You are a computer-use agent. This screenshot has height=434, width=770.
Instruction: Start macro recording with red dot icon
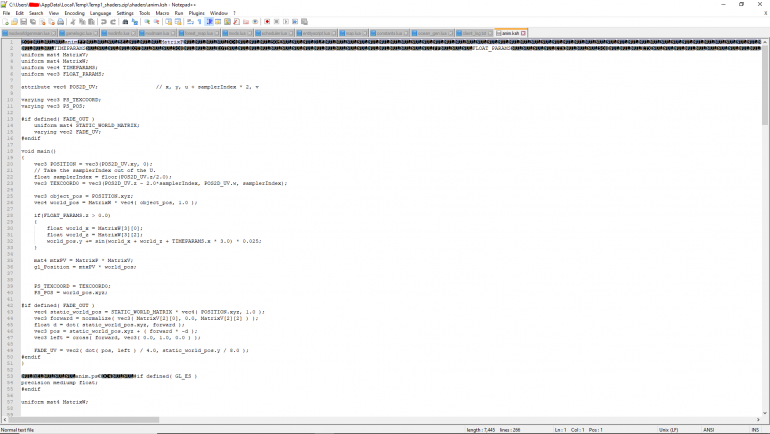coord(267,22)
